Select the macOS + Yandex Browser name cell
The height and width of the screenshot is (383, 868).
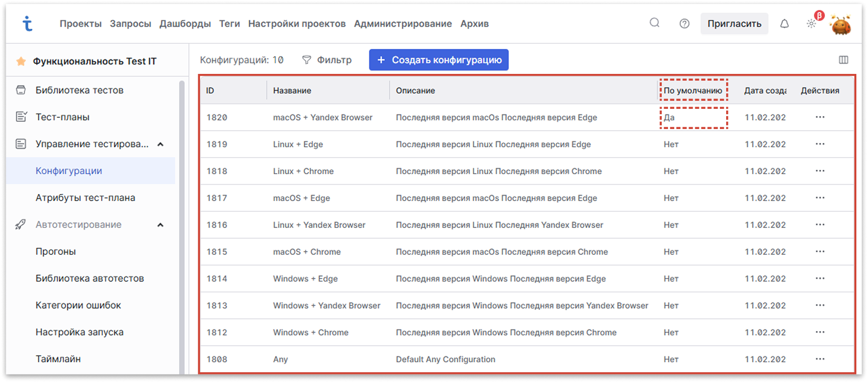[323, 117]
